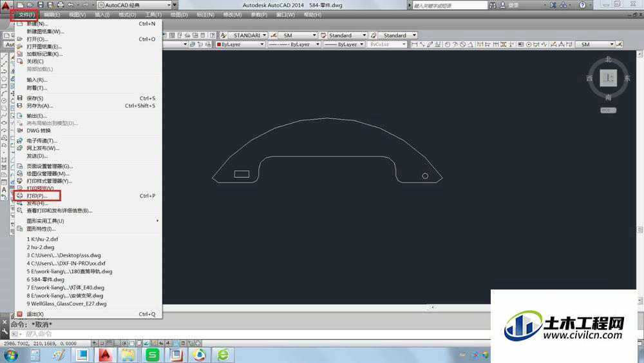
Task: Toggle Object Snap Tracking in status bar
Action: point(146,343)
